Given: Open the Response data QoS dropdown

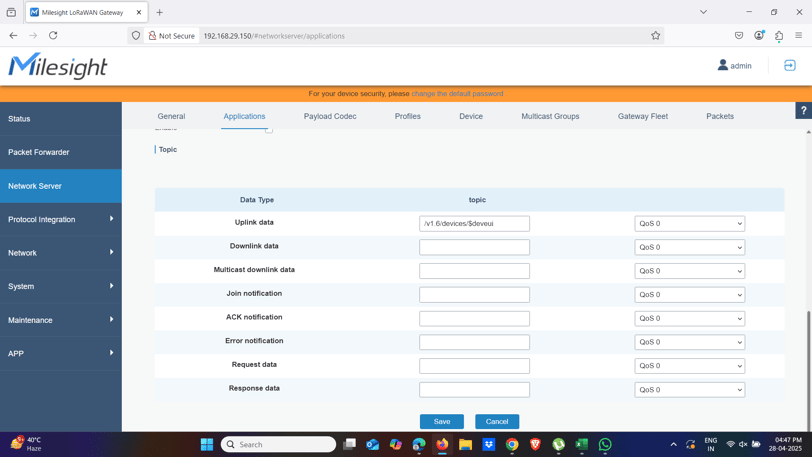Looking at the screenshot, I should pos(689,390).
